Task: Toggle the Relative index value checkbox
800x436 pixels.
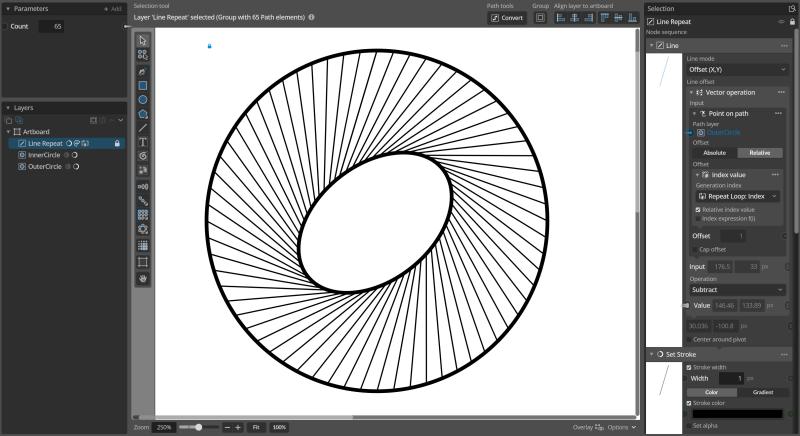Action: click(x=698, y=209)
